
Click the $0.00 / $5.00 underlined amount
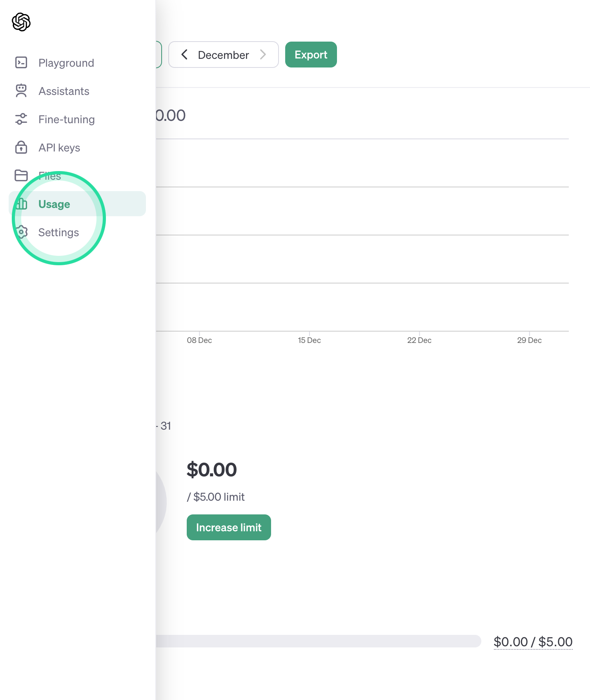(x=533, y=642)
